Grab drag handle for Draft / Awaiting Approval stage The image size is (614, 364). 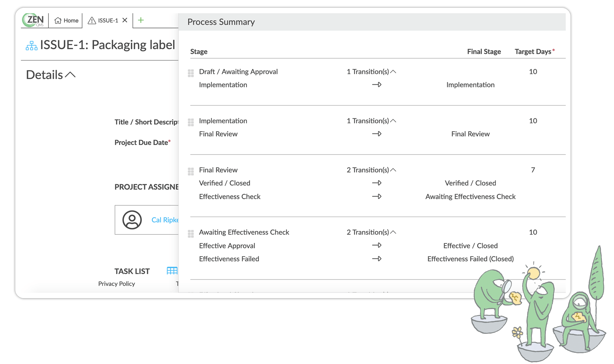[x=191, y=73]
